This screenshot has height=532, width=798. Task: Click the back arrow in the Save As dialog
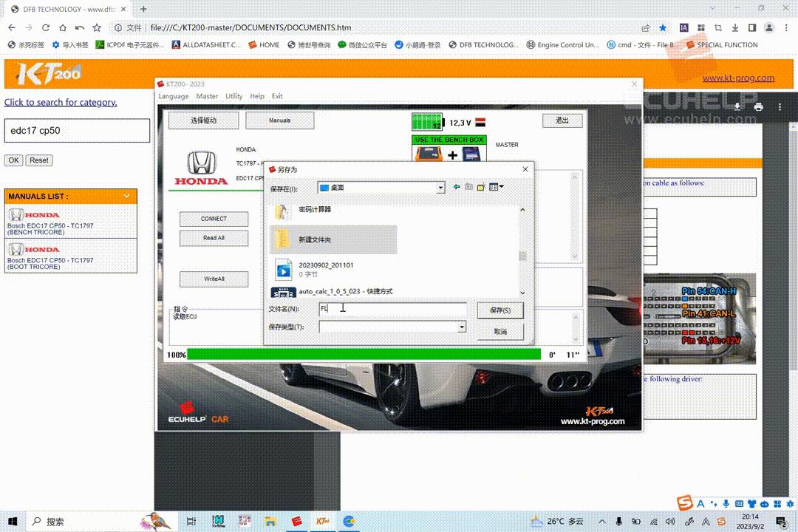[457, 188]
